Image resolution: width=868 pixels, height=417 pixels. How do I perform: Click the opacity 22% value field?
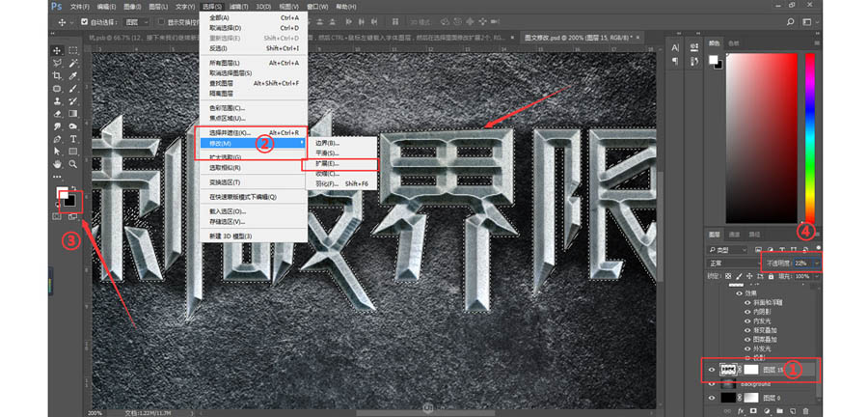802,264
